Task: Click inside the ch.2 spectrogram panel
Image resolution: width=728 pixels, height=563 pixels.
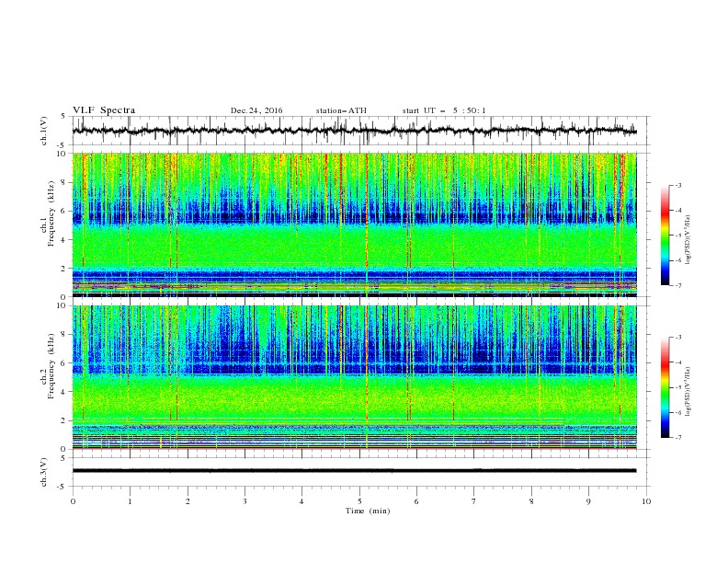Action: [x=355, y=377]
